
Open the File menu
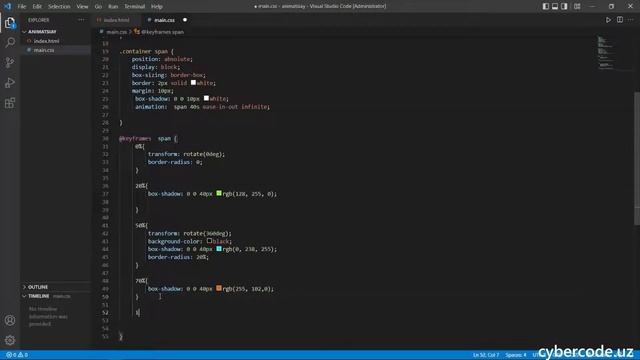[22, 7]
